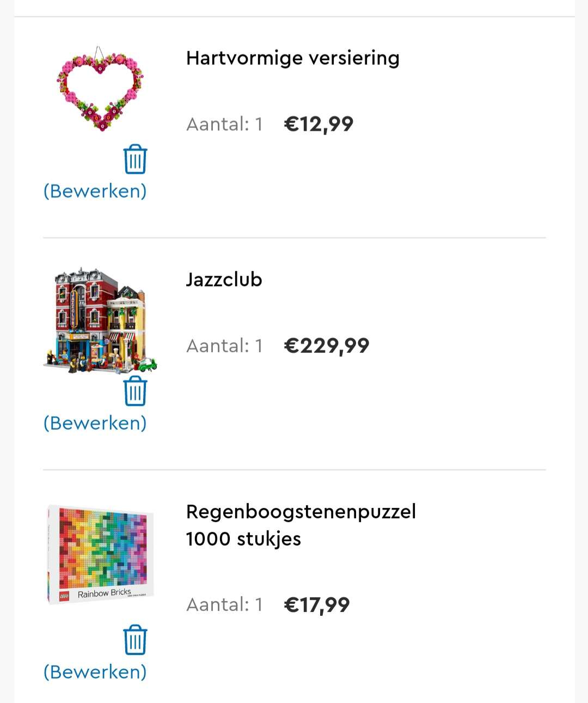Open the heart-shaped wreath product image

click(x=100, y=89)
